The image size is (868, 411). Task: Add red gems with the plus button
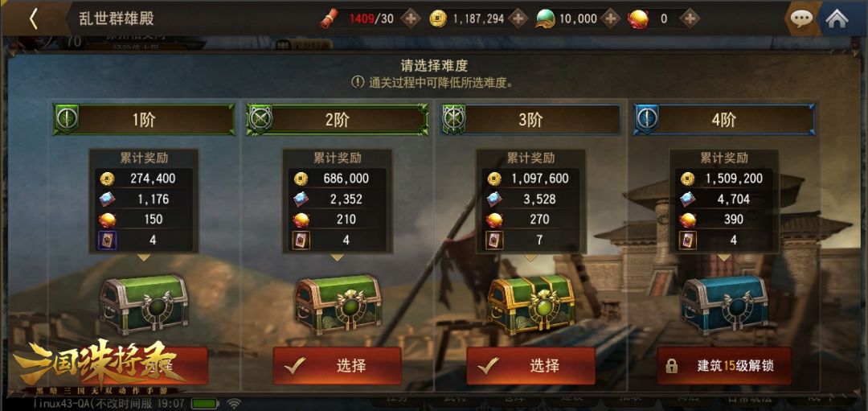coord(690,18)
